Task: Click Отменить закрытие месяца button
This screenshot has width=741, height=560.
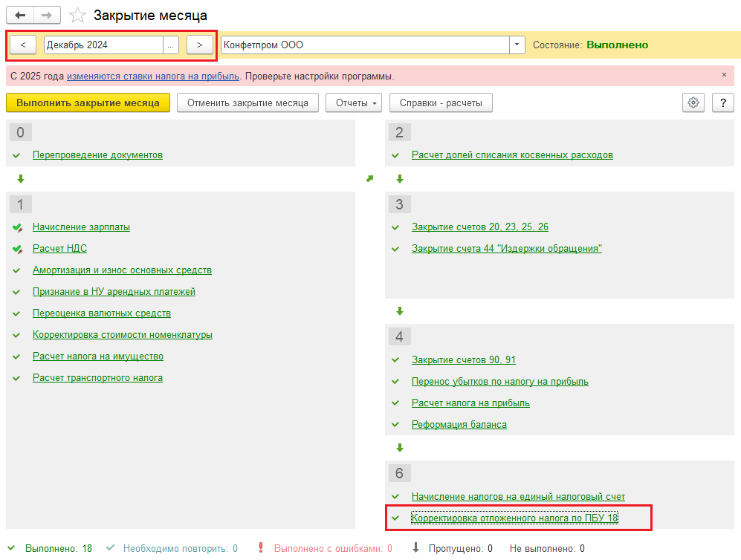Action: click(247, 102)
